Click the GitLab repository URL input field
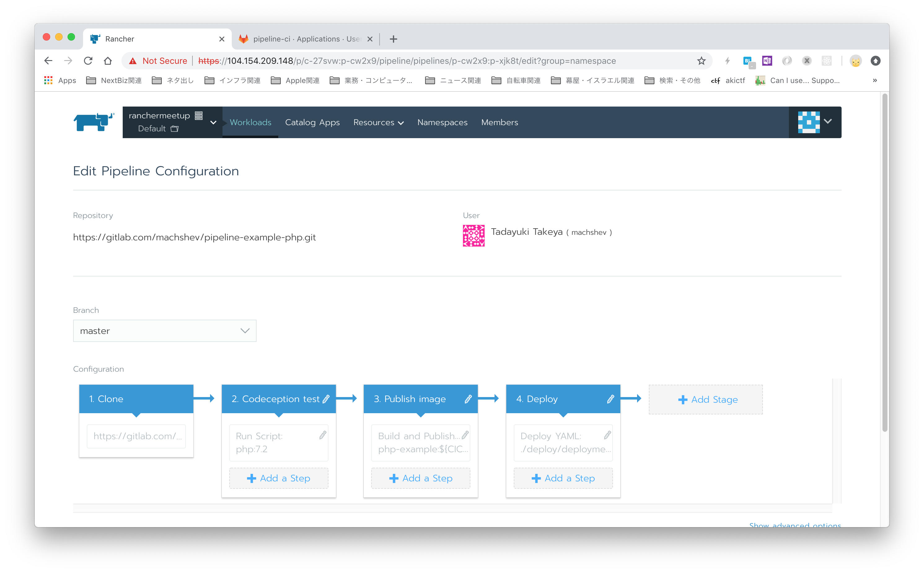Viewport: 924px width, 573px height. (195, 237)
